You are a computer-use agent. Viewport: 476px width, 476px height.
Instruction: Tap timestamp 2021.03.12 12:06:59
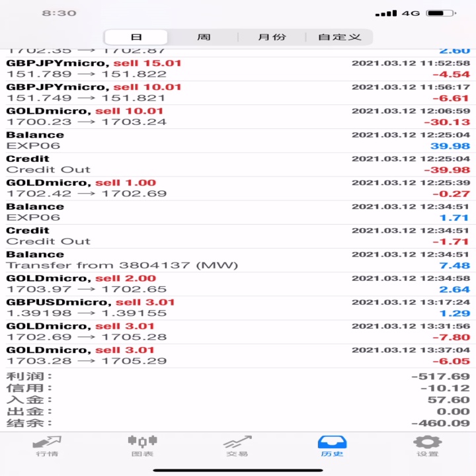click(x=411, y=111)
